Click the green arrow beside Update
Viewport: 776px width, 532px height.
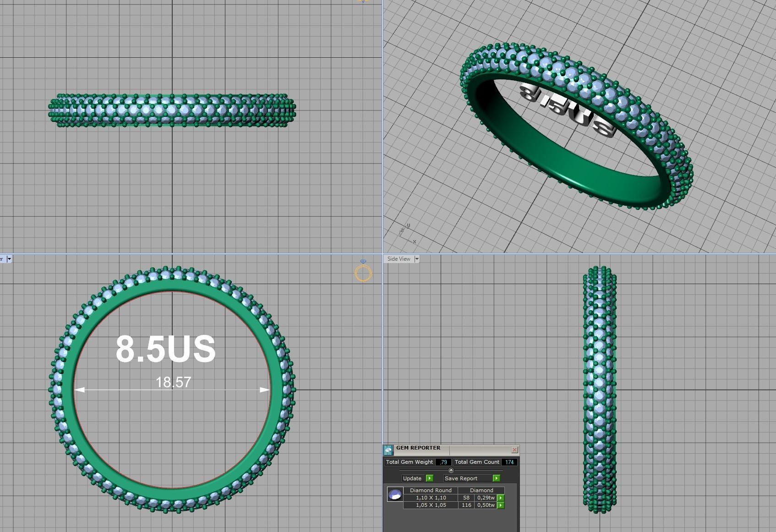coord(430,478)
